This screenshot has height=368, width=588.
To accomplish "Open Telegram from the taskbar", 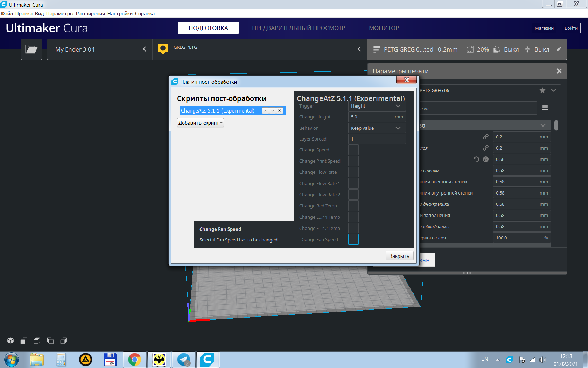I will (x=184, y=360).
